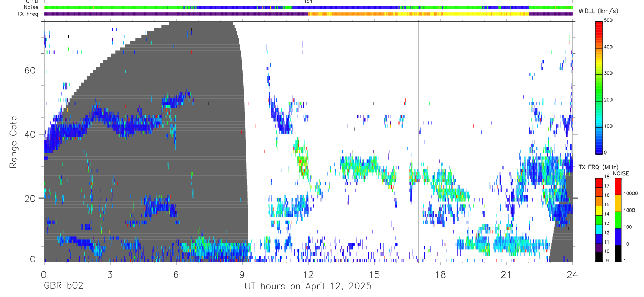
Task: Click the 21 hour tick label
Action: [507, 274]
